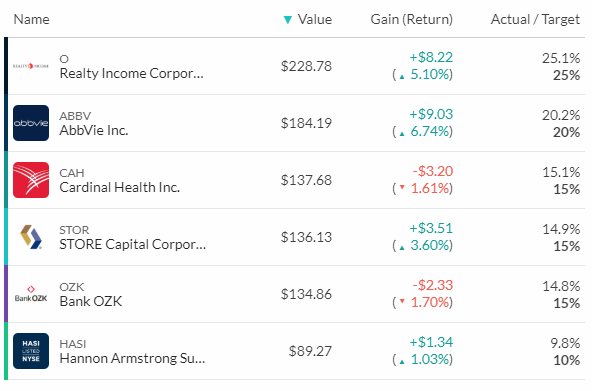Viewport: 592px width, 391px height.
Task: Click the AbbVie logo icon
Action: (31, 123)
